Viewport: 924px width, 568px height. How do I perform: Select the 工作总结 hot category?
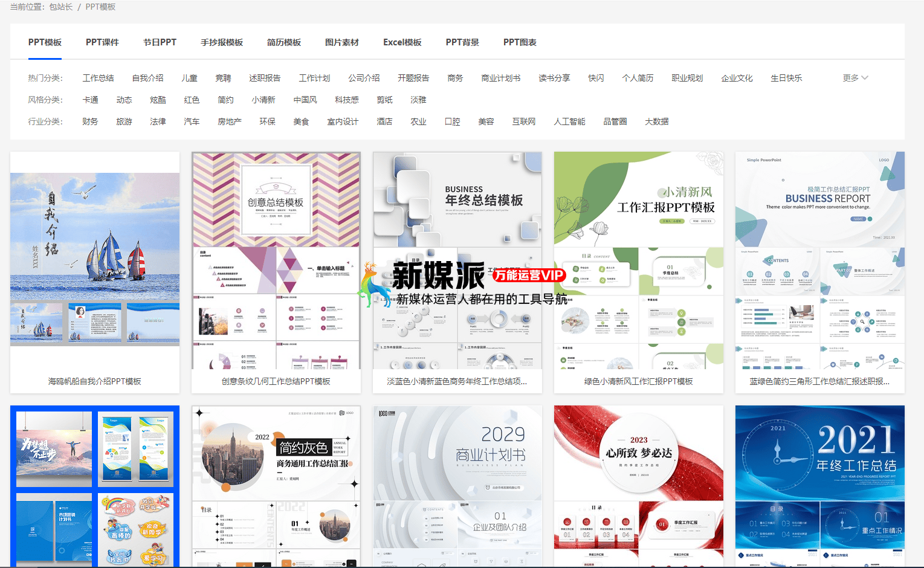pos(98,77)
